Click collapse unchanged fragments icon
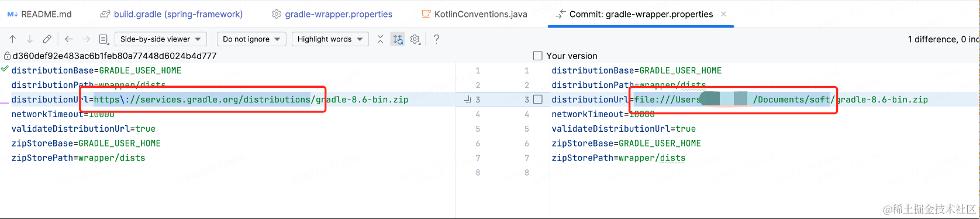 380,39
